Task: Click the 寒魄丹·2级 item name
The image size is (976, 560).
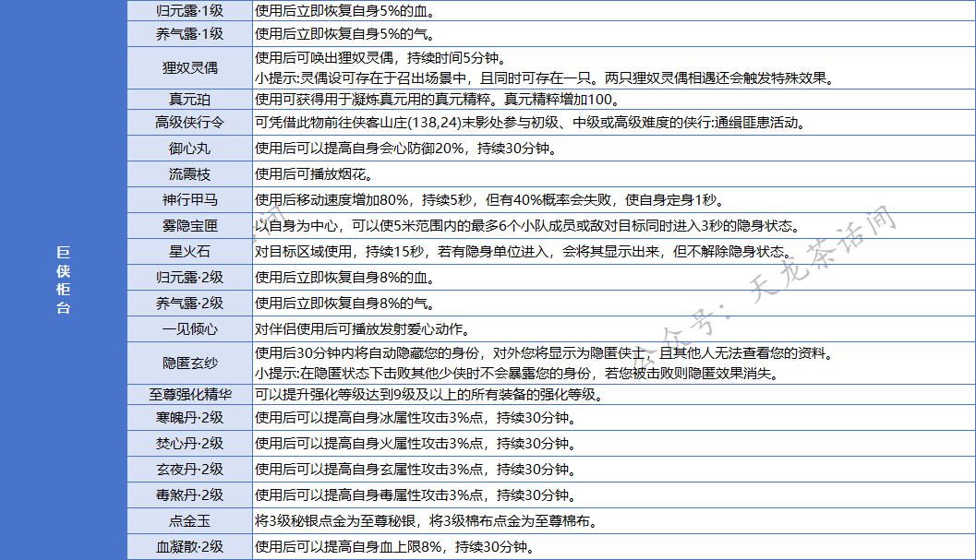Action: (190, 418)
